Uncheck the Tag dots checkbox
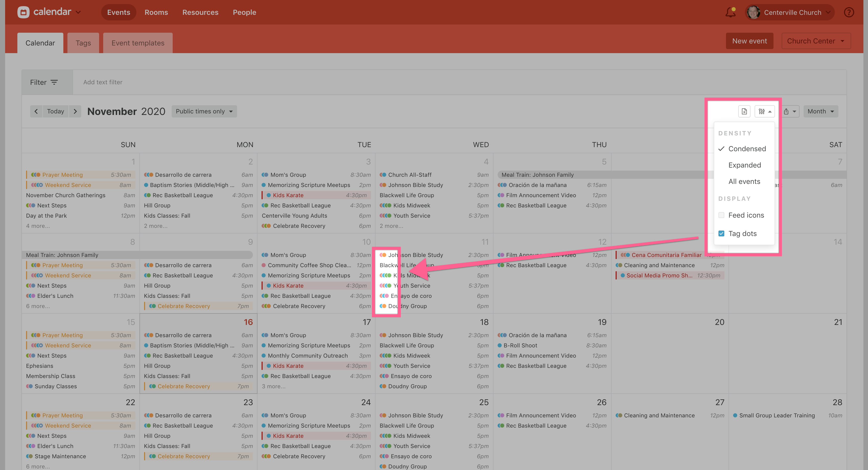The width and height of the screenshot is (868, 470). click(x=721, y=233)
